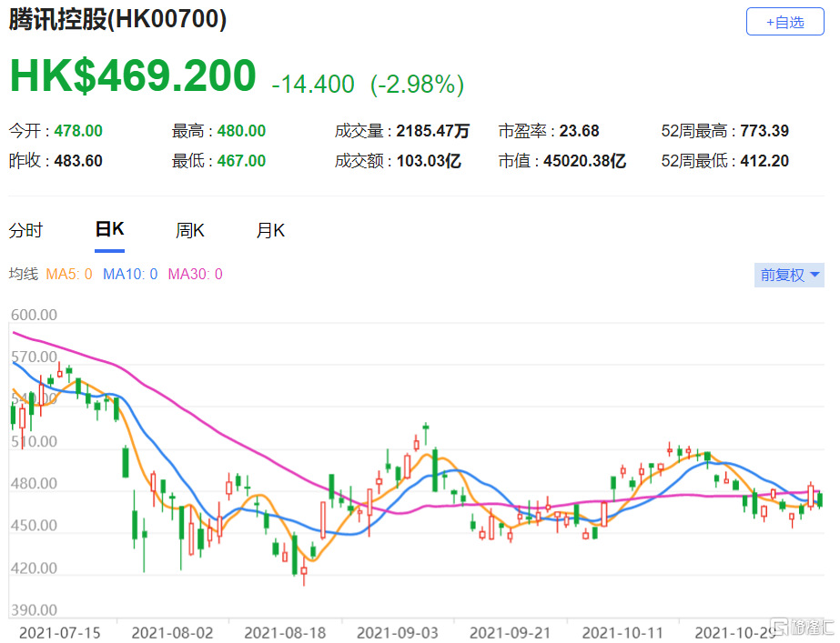Click the 均线 label before MA5
Image resolution: width=840 pixels, height=643 pixels.
(x=24, y=274)
